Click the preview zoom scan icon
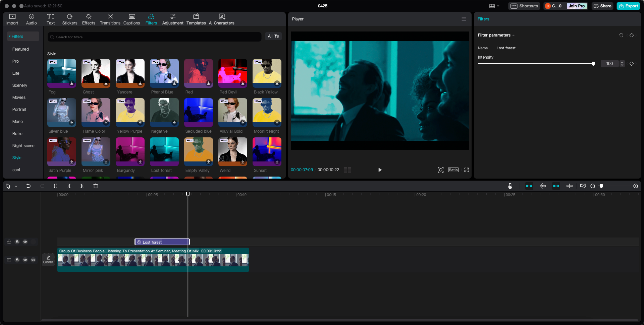This screenshot has height=325, width=644. click(x=441, y=170)
